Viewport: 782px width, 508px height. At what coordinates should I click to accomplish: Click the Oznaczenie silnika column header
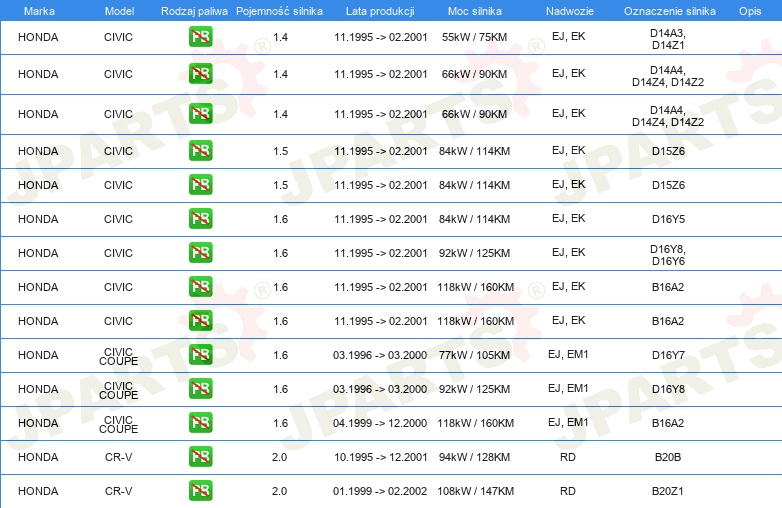click(670, 11)
